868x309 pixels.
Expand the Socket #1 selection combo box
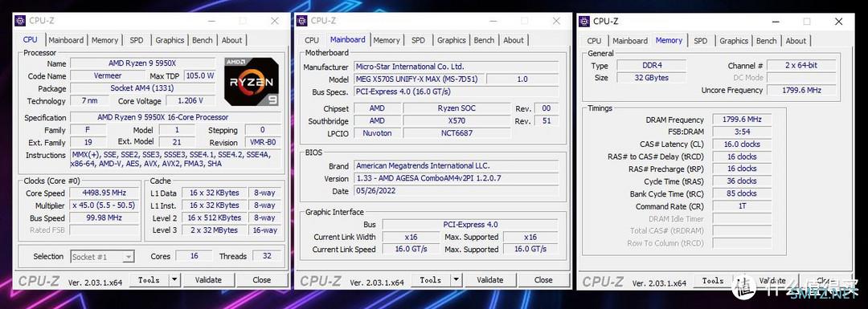coord(102,257)
